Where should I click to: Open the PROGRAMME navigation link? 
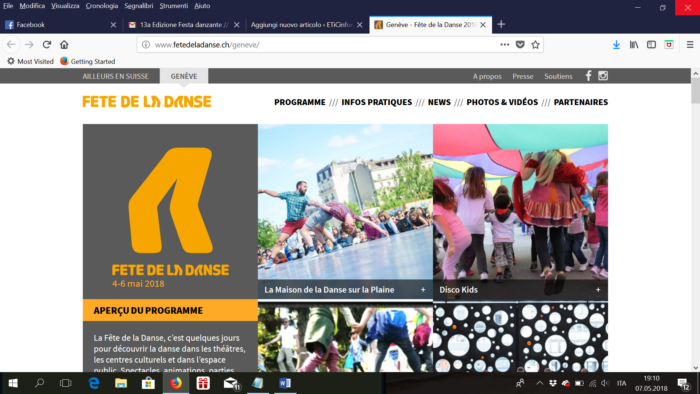pyautogui.click(x=300, y=102)
